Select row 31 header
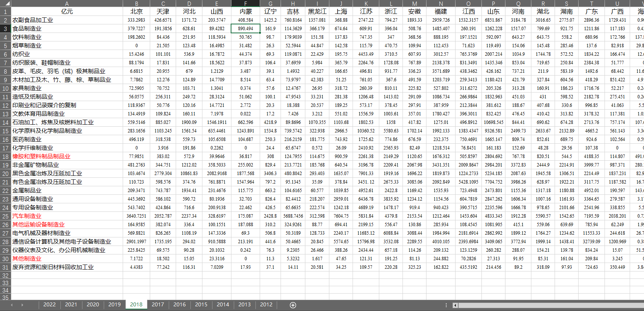 click(5, 267)
